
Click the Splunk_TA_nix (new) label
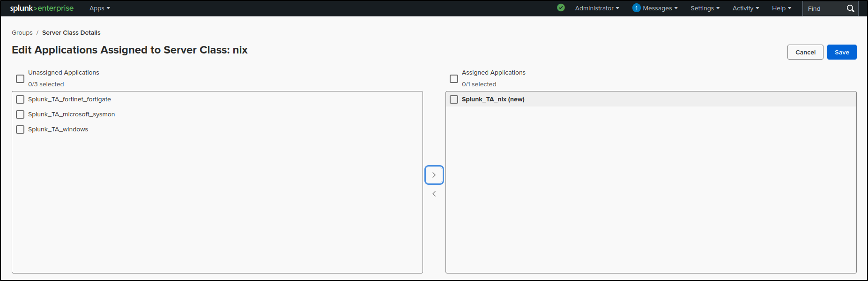pyautogui.click(x=493, y=99)
